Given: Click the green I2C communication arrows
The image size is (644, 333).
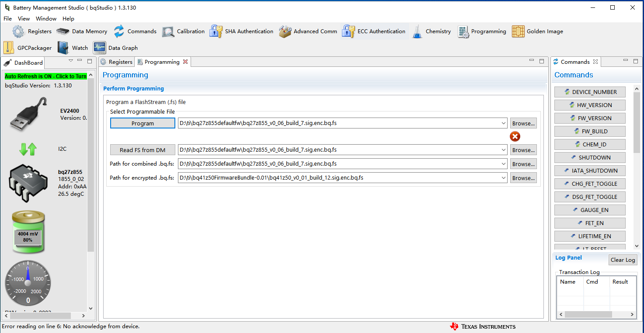Looking at the screenshot, I should click(x=28, y=149).
